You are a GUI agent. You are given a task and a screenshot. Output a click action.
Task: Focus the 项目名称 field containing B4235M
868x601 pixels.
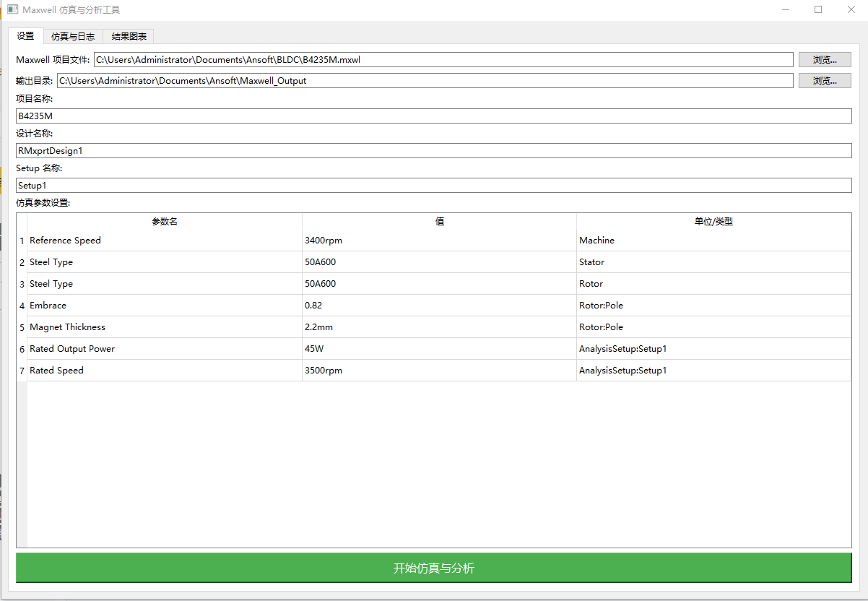pyautogui.click(x=433, y=116)
